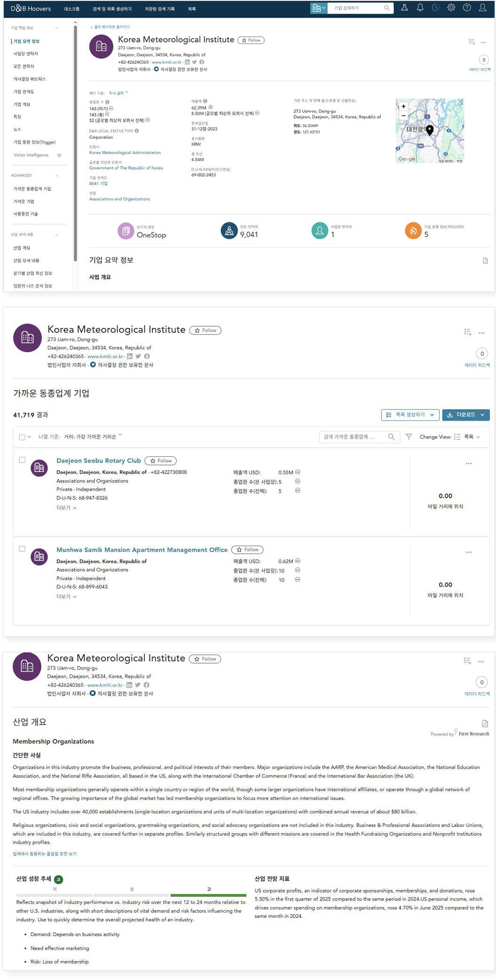This screenshot has height=980, width=496.
Task: Open the user account icon
Action: click(x=483, y=8)
